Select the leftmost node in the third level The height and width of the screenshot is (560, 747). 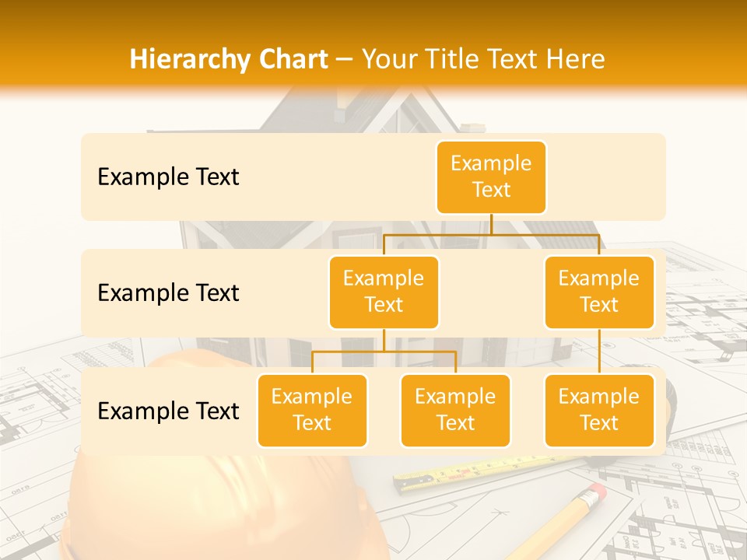pyautogui.click(x=312, y=411)
